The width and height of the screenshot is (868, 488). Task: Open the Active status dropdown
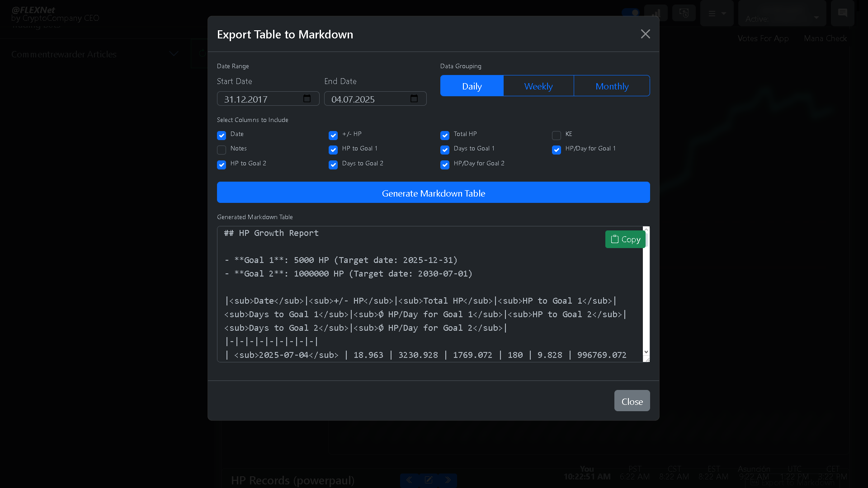click(782, 14)
